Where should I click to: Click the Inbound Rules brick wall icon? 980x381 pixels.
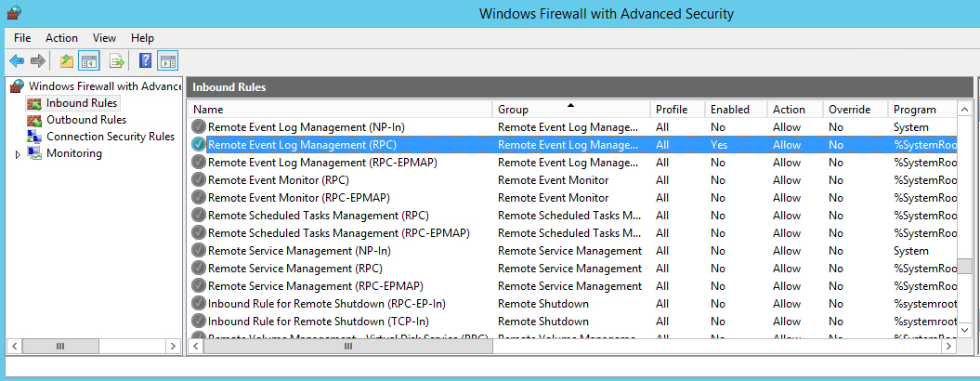click(x=35, y=102)
